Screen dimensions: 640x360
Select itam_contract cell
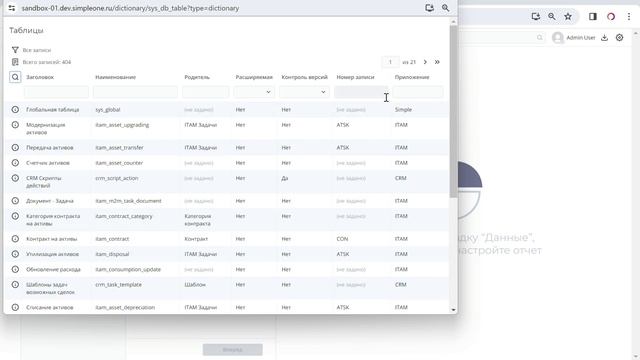coord(112,239)
